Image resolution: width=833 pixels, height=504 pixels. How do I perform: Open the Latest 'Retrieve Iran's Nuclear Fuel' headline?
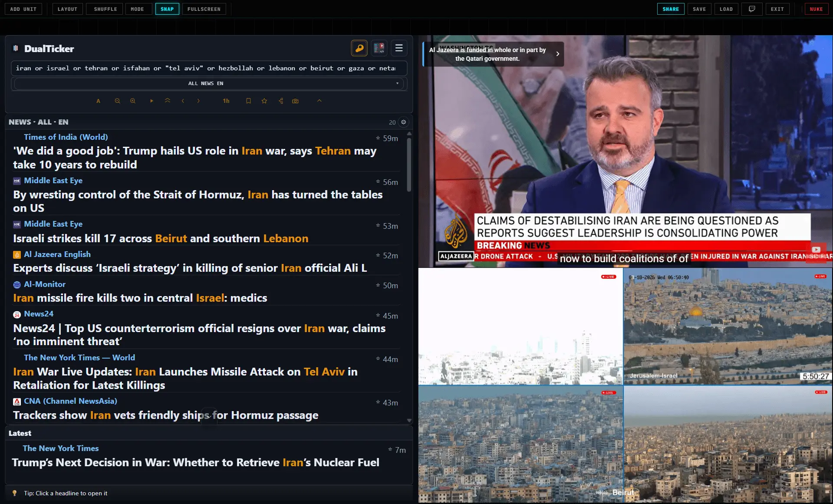click(195, 463)
